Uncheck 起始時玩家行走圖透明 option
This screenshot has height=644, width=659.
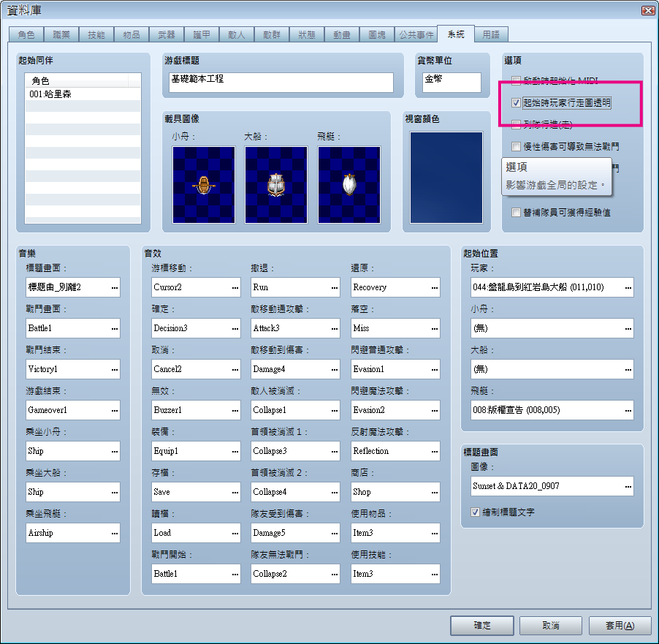point(516,102)
